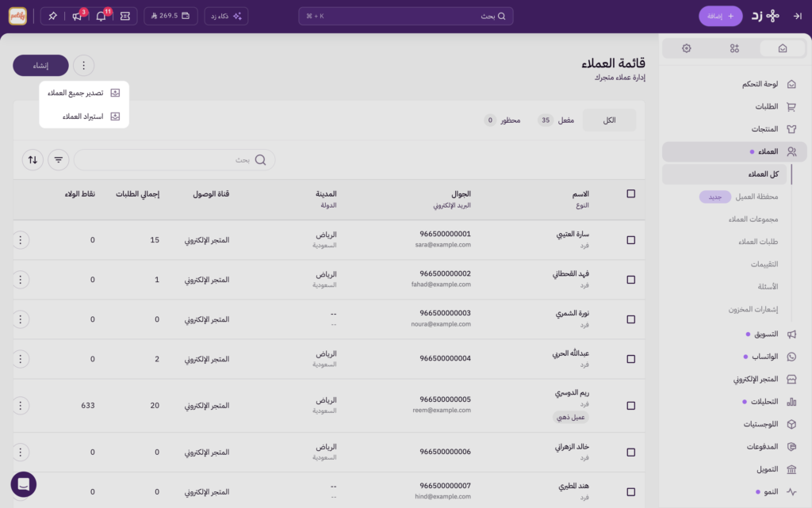Check the box for فهد القحطاني
Image resolution: width=812 pixels, height=508 pixels.
(630, 280)
